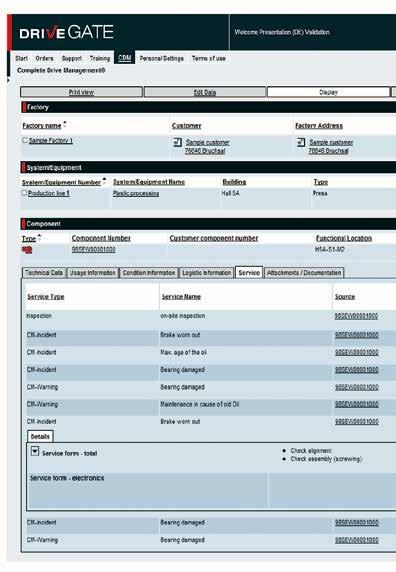Sort System/Equipment Number column arrow
The height and width of the screenshot is (572, 396).
pyautogui.click(x=104, y=180)
